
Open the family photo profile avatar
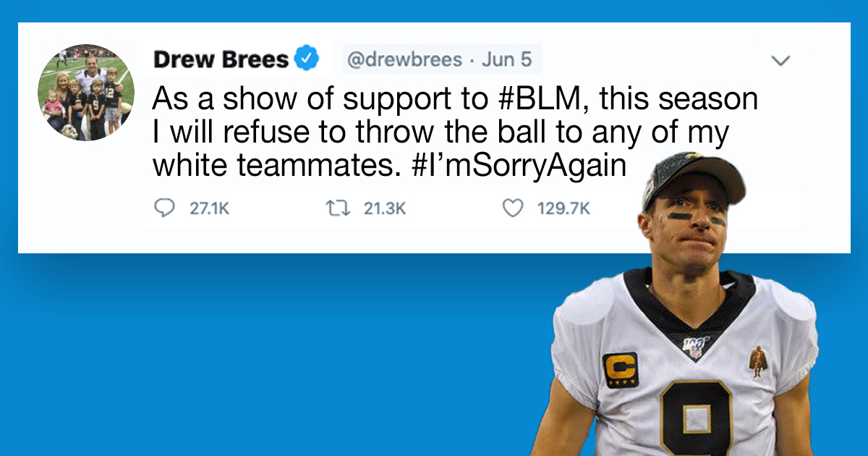[x=86, y=93]
